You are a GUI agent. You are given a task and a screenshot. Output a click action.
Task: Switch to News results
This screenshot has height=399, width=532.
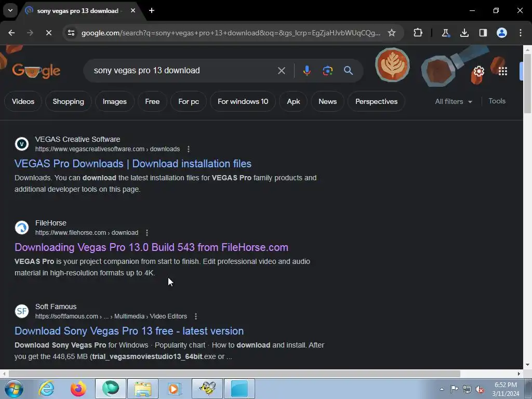click(x=327, y=101)
